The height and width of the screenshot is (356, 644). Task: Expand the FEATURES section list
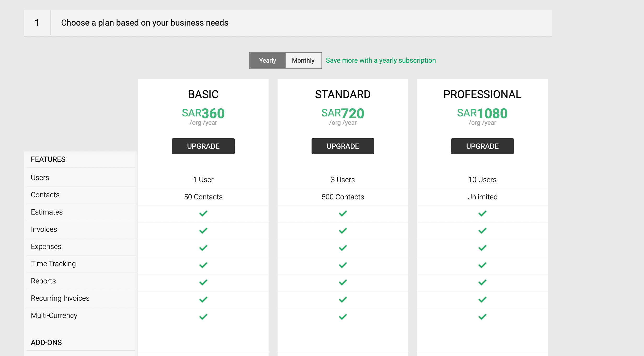[48, 159]
